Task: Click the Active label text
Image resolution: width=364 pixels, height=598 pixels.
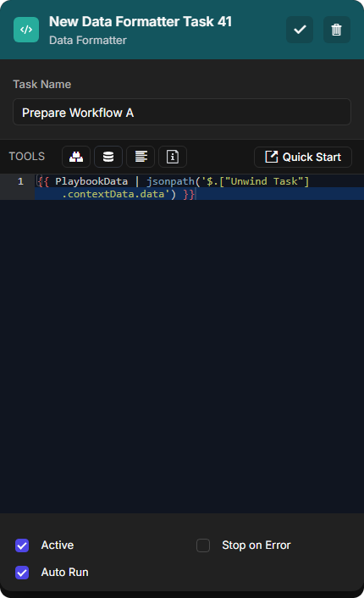Action: [58, 545]
